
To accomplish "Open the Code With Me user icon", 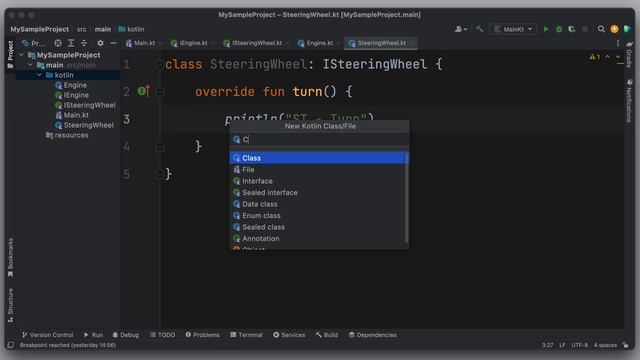I will pyautogui.click(x=461, y=29).
